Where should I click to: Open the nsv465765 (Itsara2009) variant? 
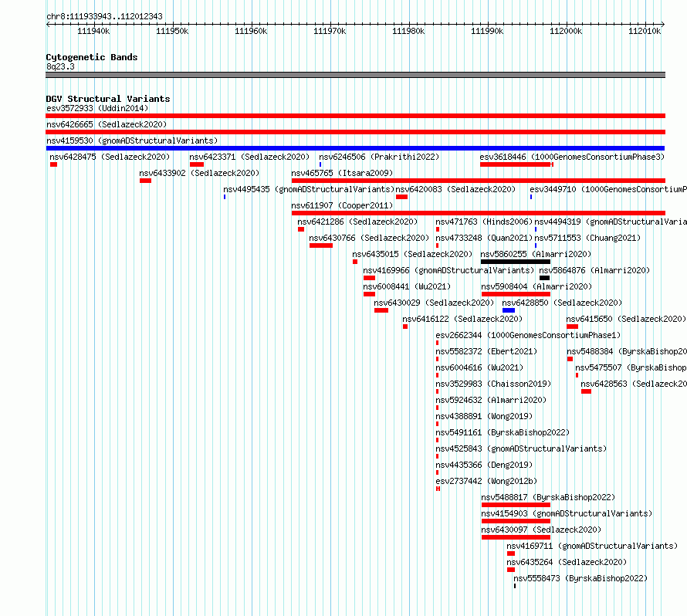pyautogui.click(x=342, y=173)
